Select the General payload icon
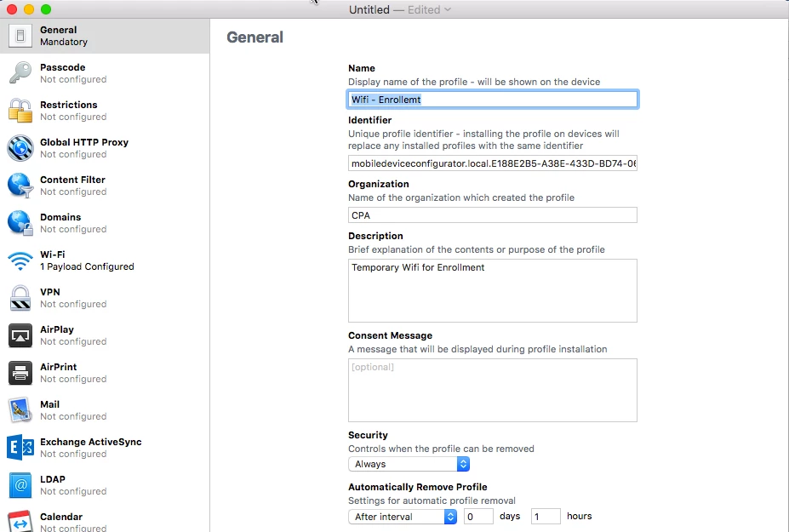The image size is (789, 532). coord(20,36)
